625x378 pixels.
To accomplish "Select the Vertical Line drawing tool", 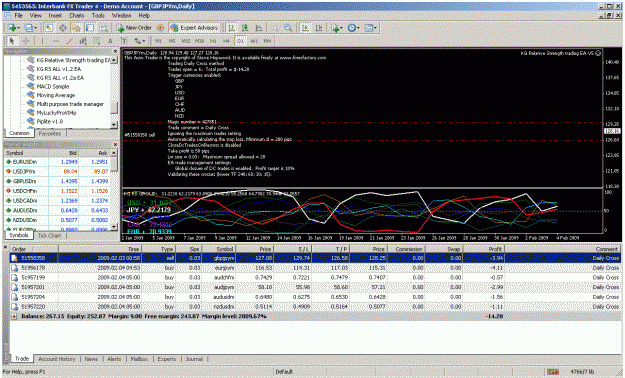I will [x=42, y=41].
